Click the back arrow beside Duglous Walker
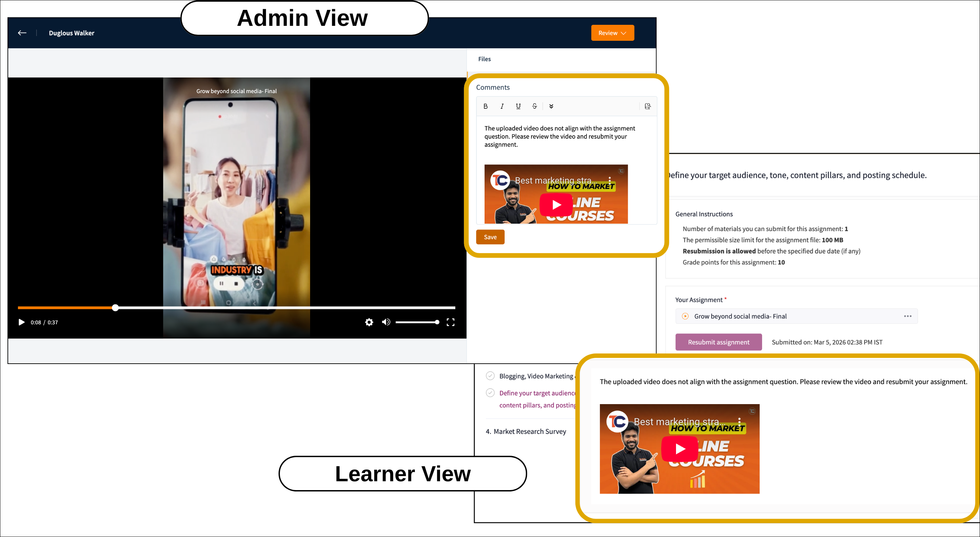 pyautogui.click(x=22, y=33)
